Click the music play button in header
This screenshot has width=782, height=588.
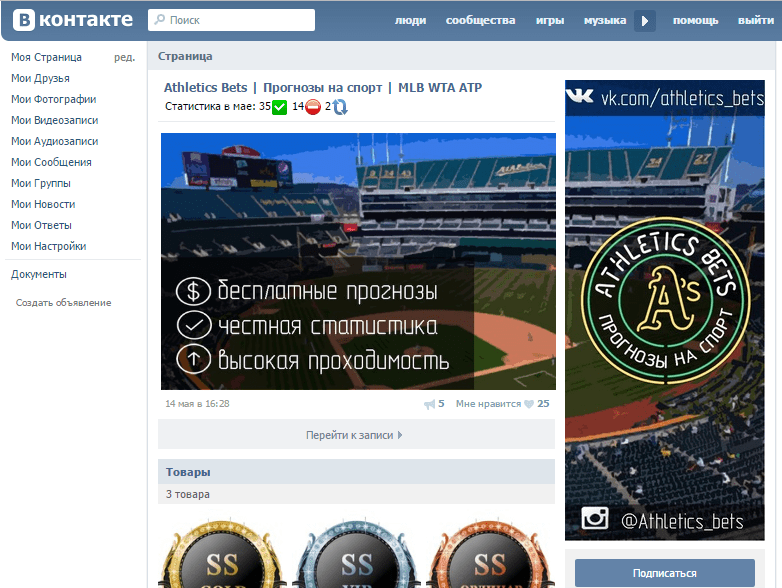pos(645,21)
